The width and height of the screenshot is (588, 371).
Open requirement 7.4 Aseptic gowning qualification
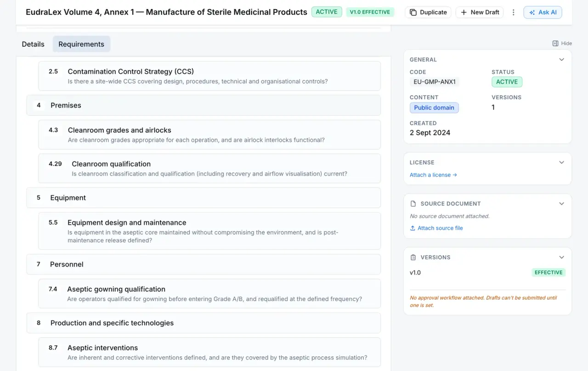click(x=209, y=293)
